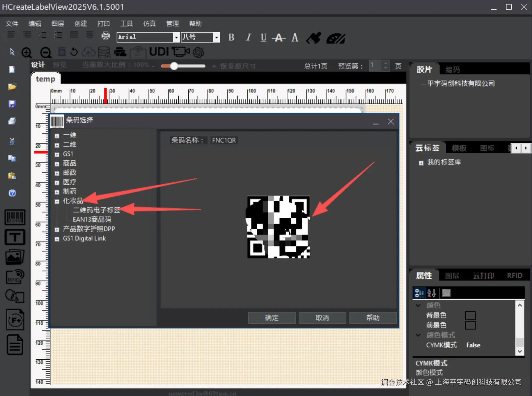Click the new document icon
This screenshot has width=532, height=396.
[12, 69]
